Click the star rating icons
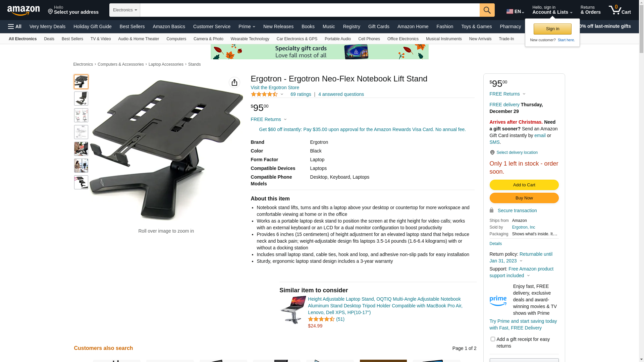 [264, 94]
